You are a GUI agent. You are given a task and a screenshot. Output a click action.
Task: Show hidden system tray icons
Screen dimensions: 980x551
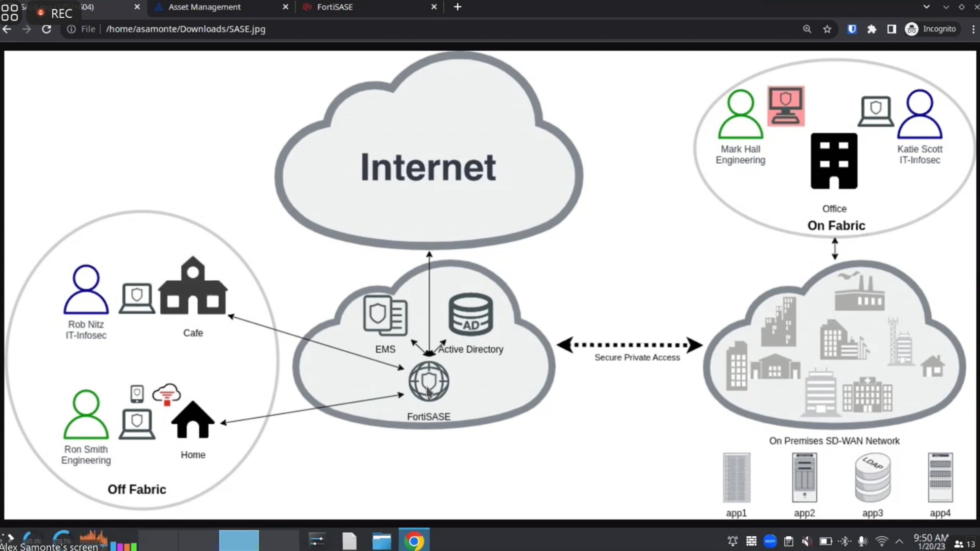(899, 542)
